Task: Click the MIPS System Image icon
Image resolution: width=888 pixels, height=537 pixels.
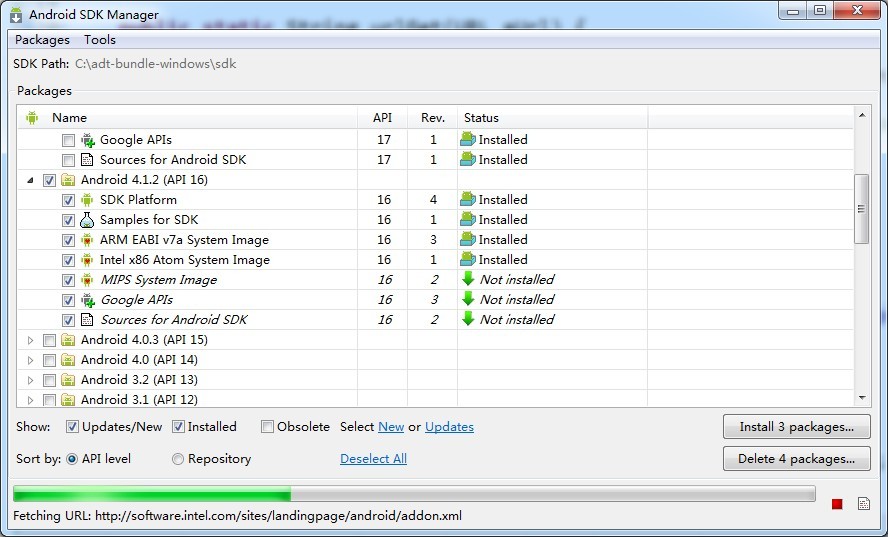Action: [87, 280]
